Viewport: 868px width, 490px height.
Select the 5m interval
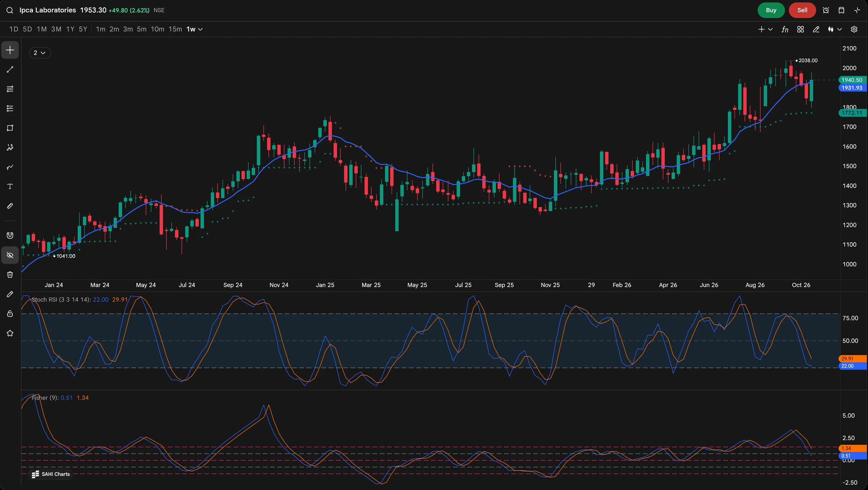pyautogui.click(x=142, y=29)
